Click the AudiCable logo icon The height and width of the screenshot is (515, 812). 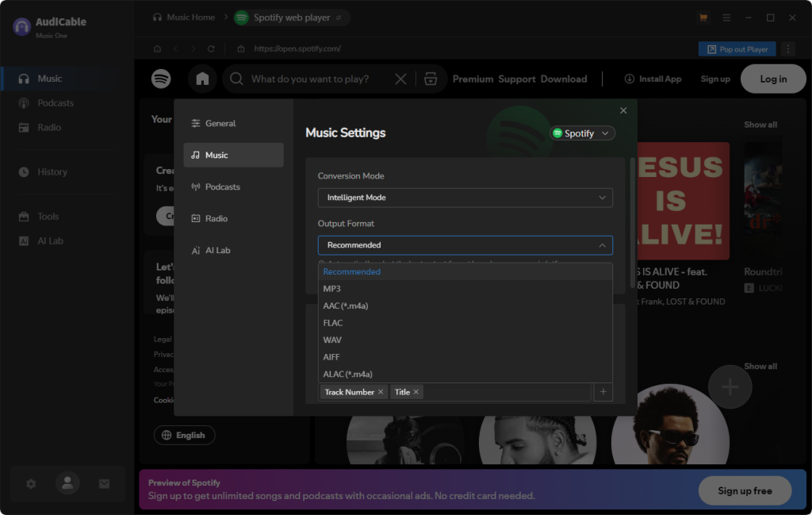21,26
